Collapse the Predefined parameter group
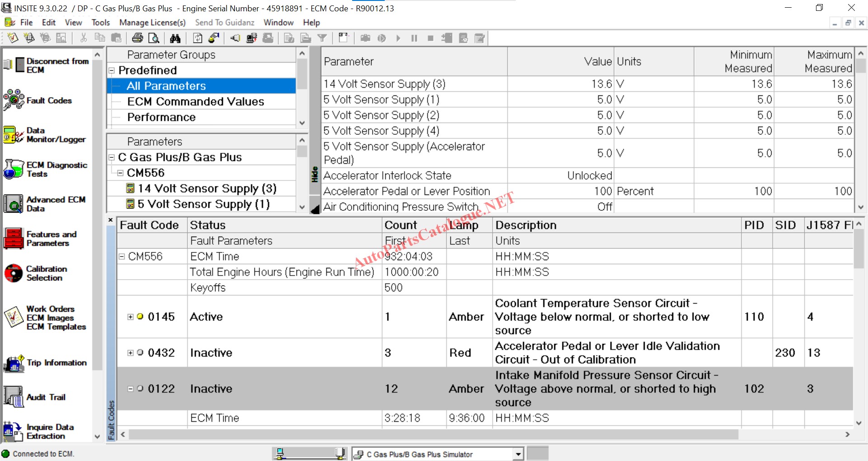 tap(112, 71)
